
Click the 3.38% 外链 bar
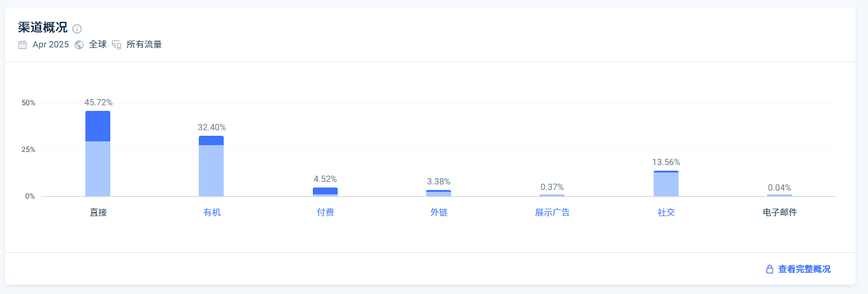(439, 193)
